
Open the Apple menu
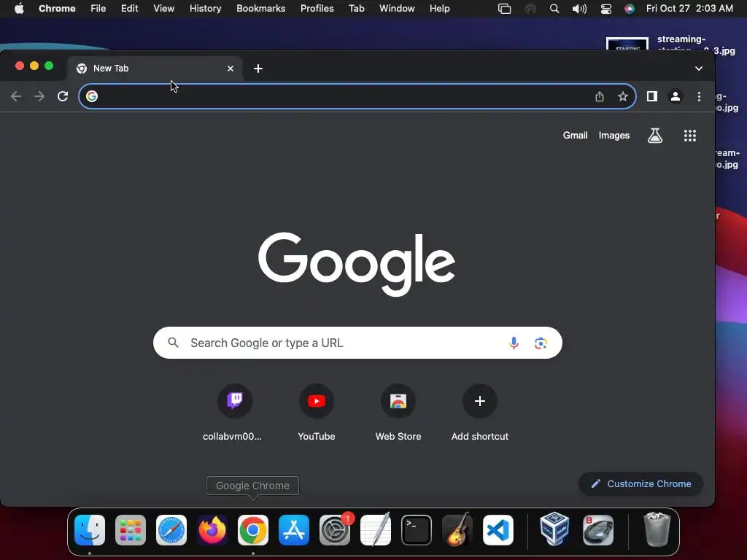click(19, 9)
